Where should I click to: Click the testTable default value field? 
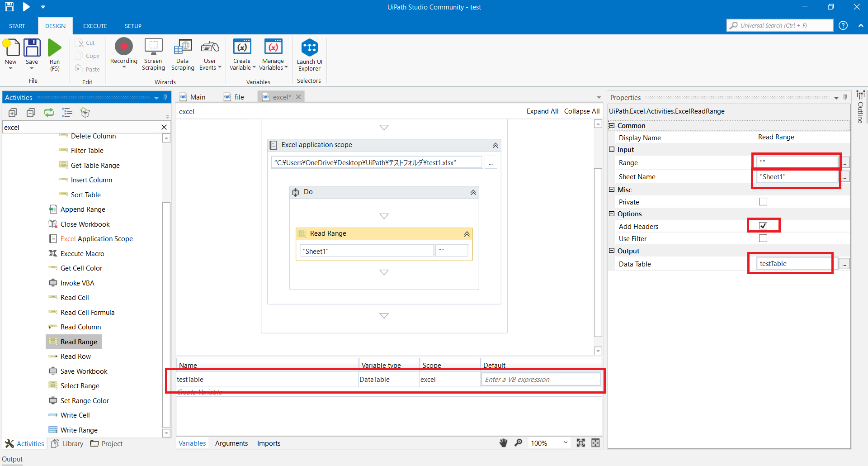click(541, 380)
